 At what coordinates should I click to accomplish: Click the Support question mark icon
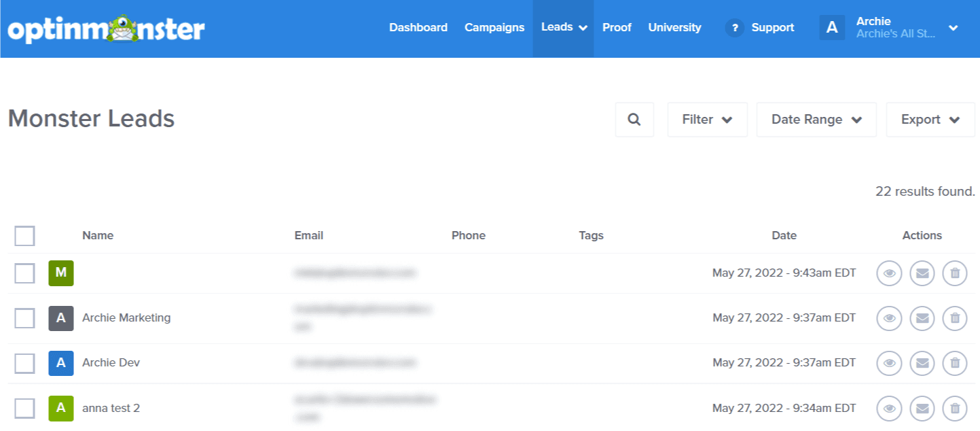click(735, 28)
